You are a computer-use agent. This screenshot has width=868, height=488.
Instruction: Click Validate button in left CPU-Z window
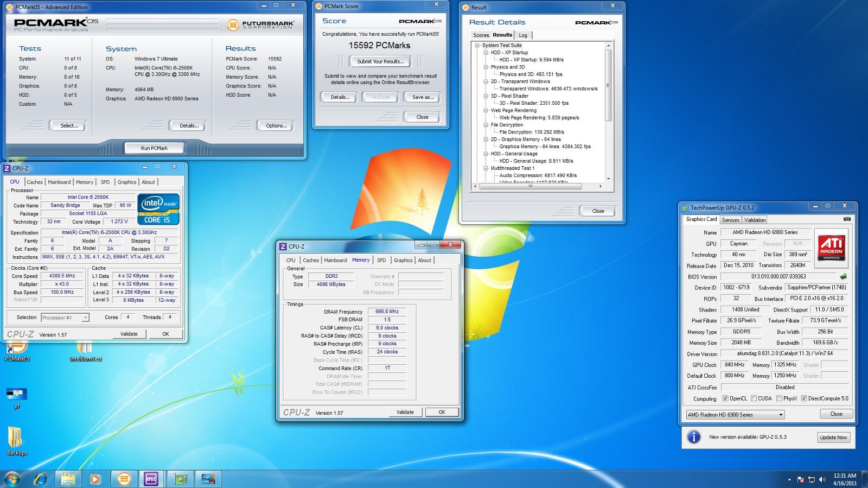coord(129,334)
